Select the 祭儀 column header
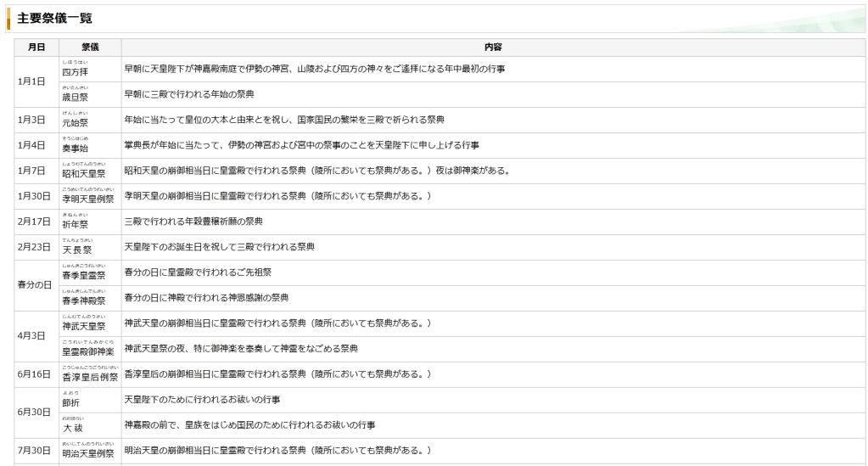This screenshot has width=868, height=466. [90, 48]
